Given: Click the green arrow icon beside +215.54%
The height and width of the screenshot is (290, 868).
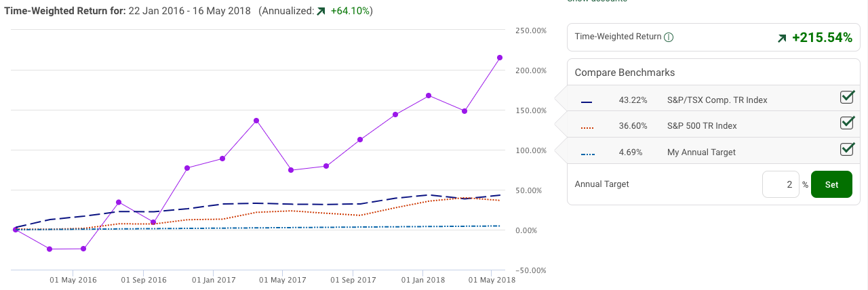Looking at the screenshot, I should [x=782, y=39].
